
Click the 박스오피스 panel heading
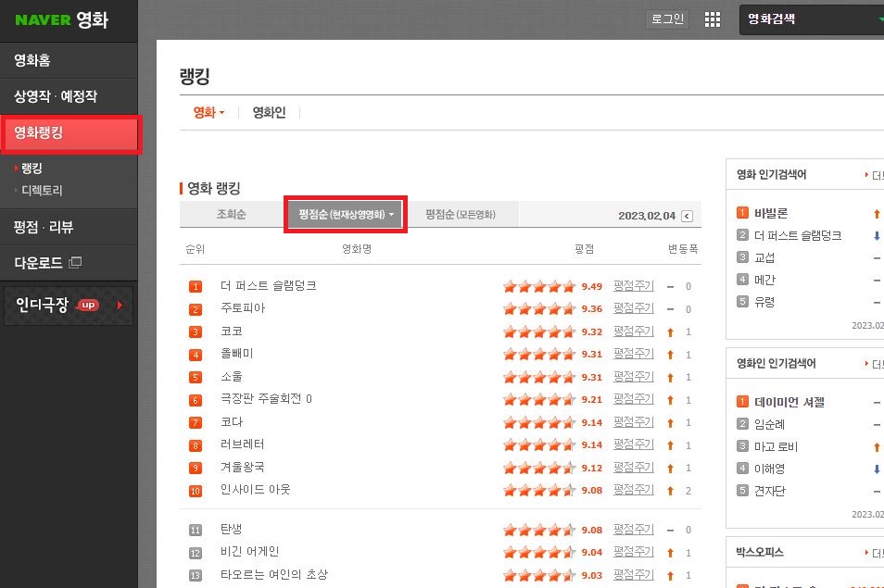(x=760, y=552)
